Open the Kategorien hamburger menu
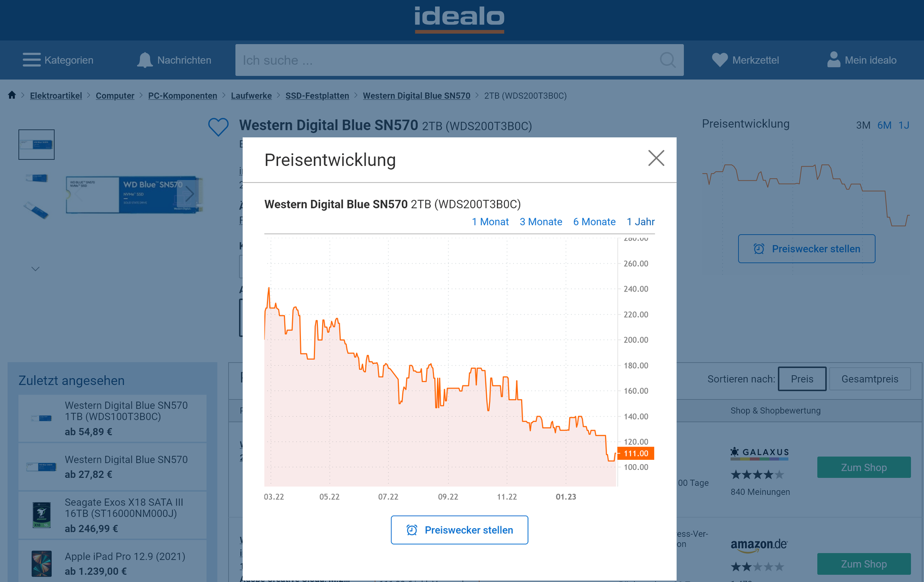 (x=32, y=60)
